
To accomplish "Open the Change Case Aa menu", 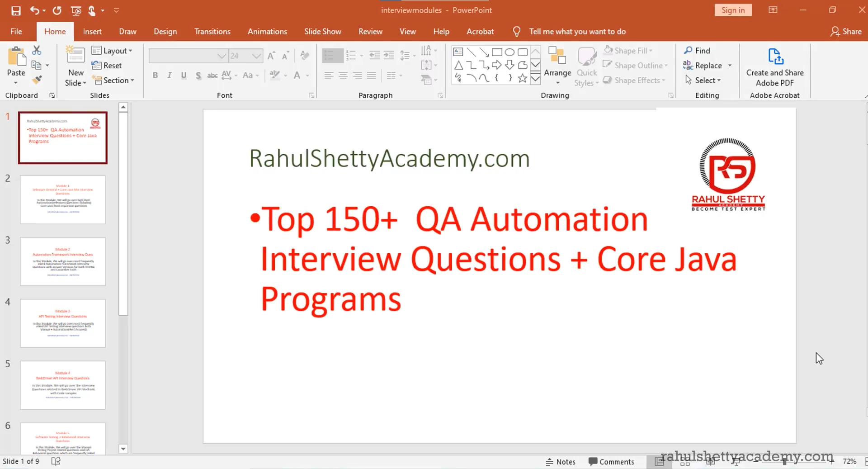I will tap(250, 75).
